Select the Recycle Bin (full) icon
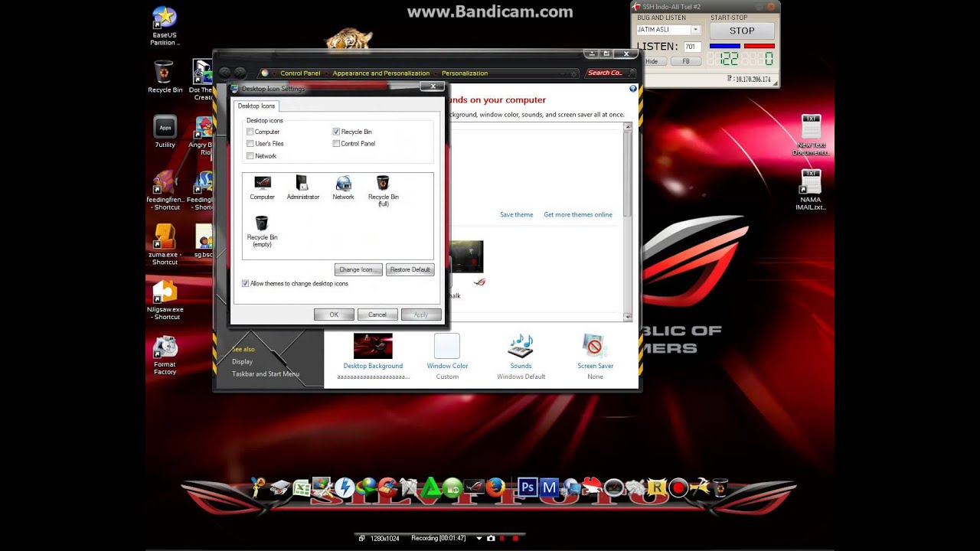Viewport: 980px width, 551px height. tap(383, 191)
